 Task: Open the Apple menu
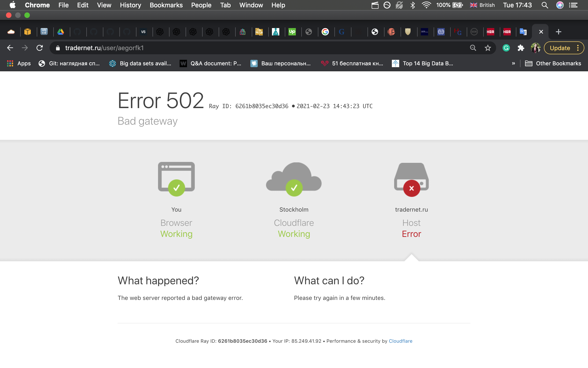pyautogui.click(x=12, y=5)
